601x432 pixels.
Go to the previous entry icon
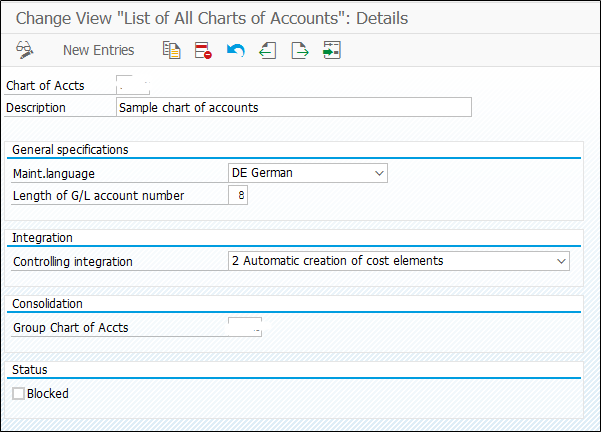[x=268, y=50]
